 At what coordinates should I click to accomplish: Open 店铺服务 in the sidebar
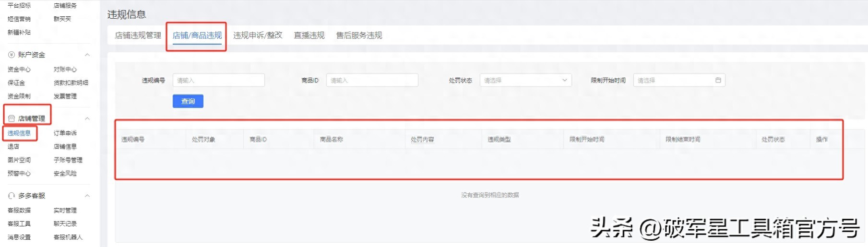tap(65, 6)
